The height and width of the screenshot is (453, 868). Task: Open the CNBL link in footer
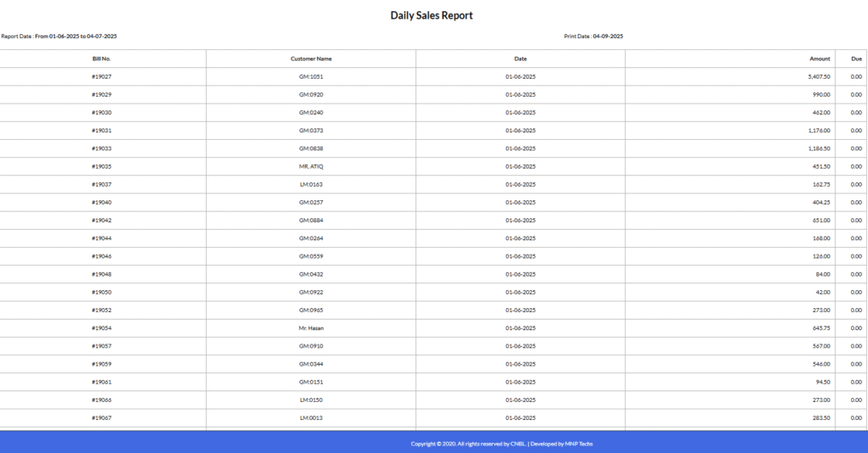(x=518, y=444)
